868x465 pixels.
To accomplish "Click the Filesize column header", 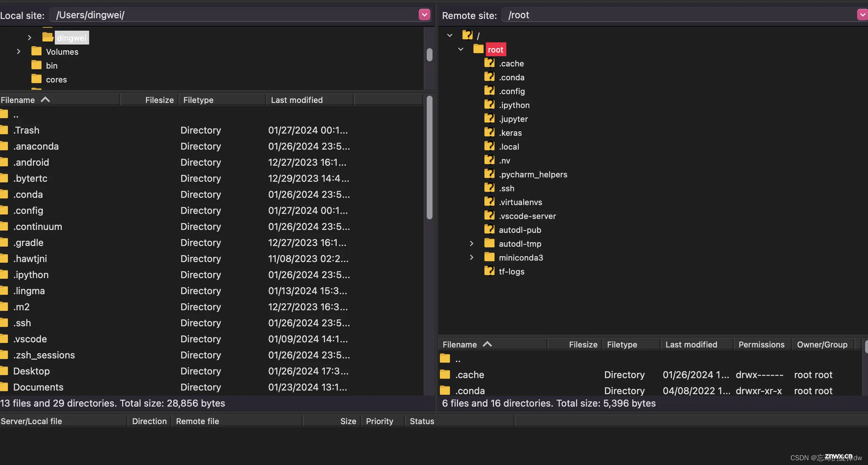I will pyautogui.click(x=159, y=100).
